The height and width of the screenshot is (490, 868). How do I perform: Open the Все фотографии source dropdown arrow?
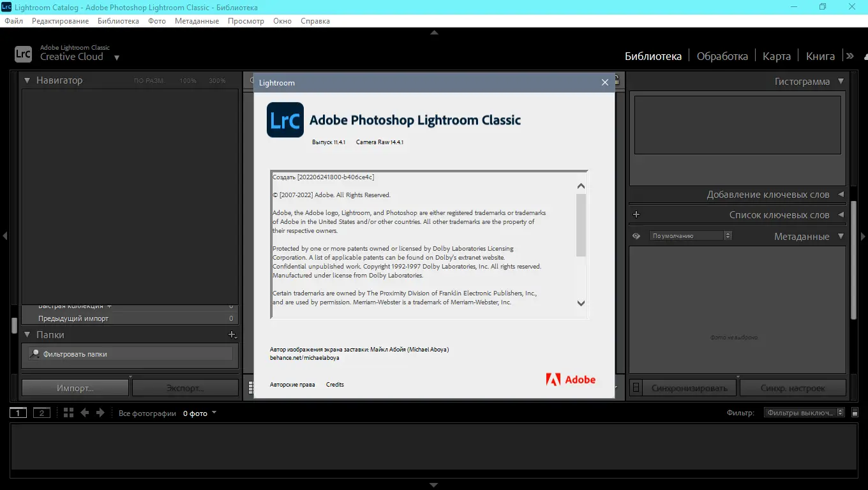click(x=214, y=413)
